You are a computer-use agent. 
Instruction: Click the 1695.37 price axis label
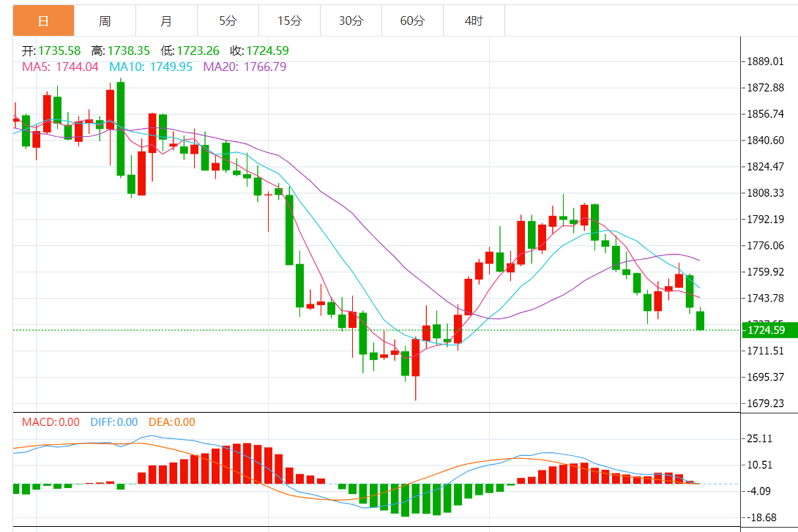(x=765, y=377)
